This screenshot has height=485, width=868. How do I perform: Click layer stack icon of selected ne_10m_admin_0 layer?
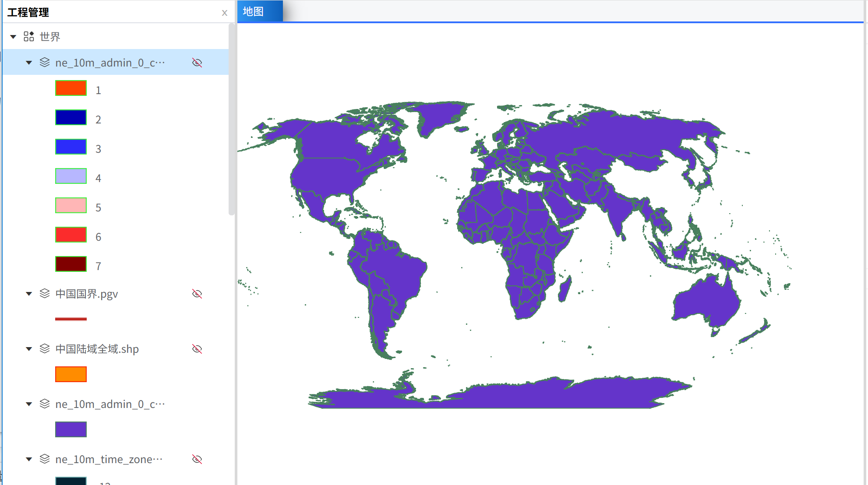(x=45, y=62)
